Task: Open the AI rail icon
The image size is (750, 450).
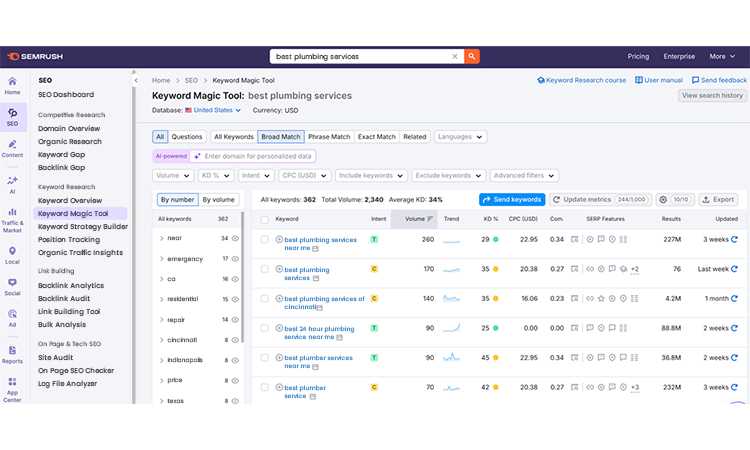Action: (12, 185)
